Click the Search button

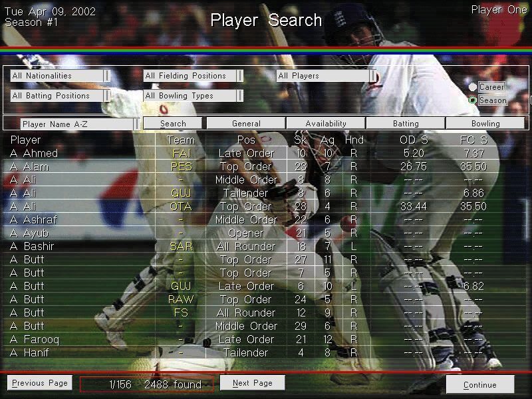point(173,124)
